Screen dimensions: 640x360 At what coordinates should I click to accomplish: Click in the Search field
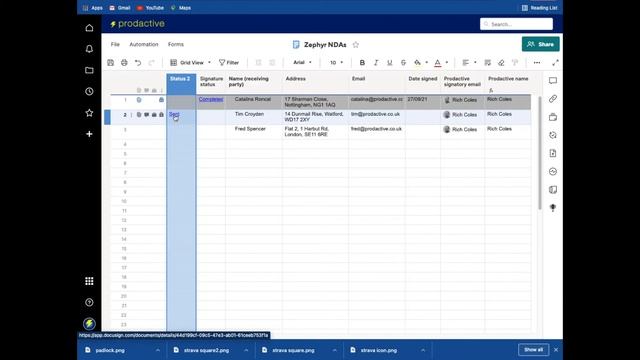[x=516, y=24]
